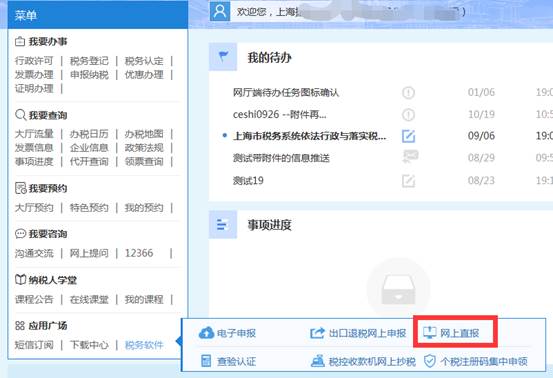Open 证明办理 link

(x=34, y=88)
